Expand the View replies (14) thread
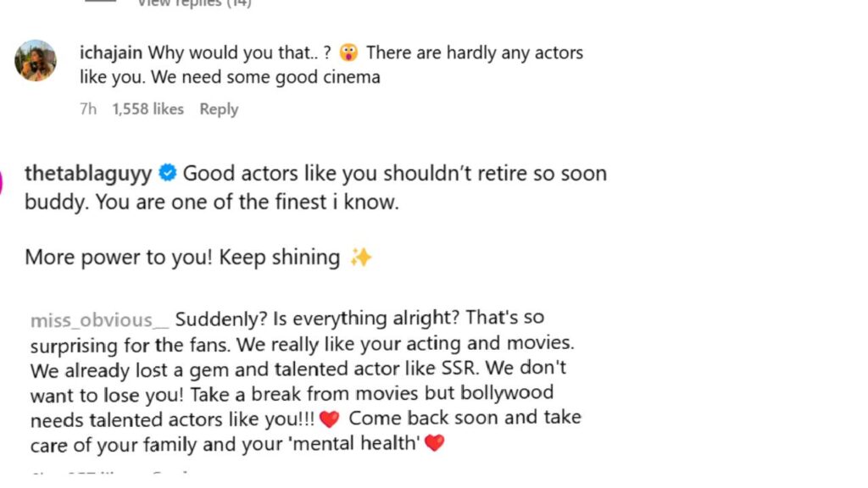 pyautogui.click(x=194, y=3)
